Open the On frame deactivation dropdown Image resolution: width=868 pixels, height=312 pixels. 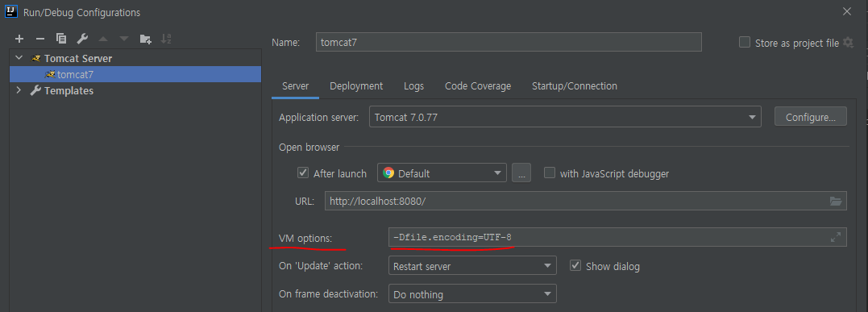point(472,294)
